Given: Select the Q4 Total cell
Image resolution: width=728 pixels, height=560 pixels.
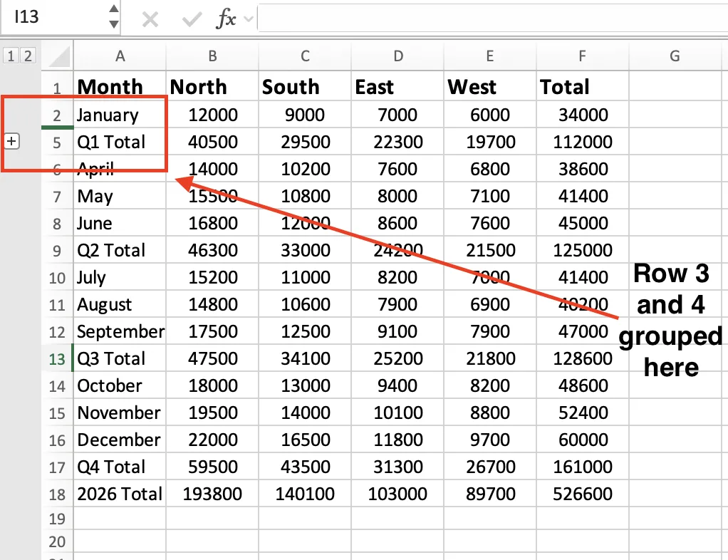Looking at the screenshot, I should [120, 467].
